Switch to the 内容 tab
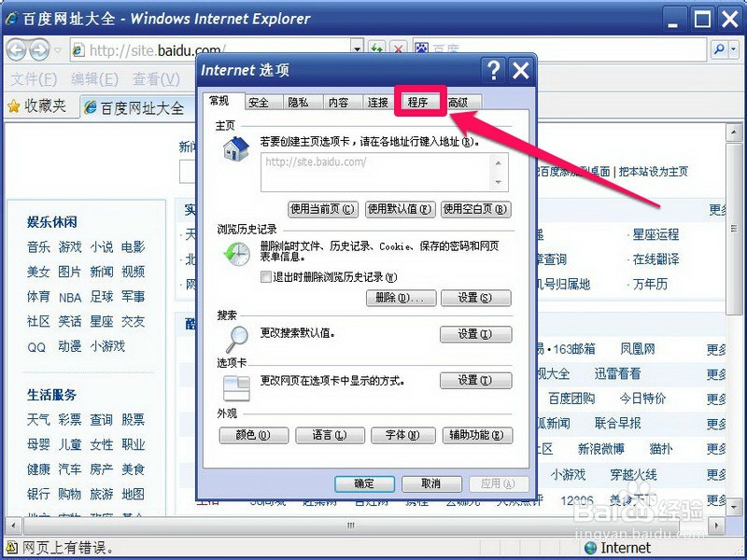This screenshot has height=560, width=747. (339, 103)
